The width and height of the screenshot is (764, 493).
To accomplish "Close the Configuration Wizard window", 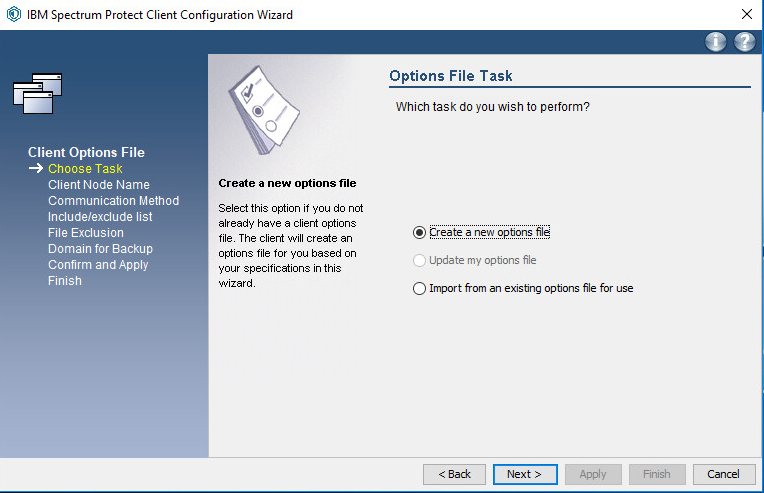I will 746,15.
